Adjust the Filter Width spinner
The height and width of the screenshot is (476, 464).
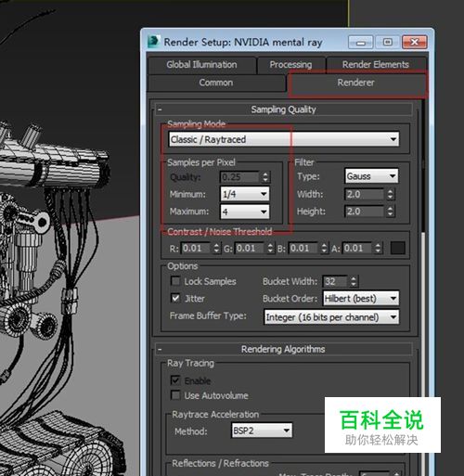pyautogui.click(x=390, y=194)
